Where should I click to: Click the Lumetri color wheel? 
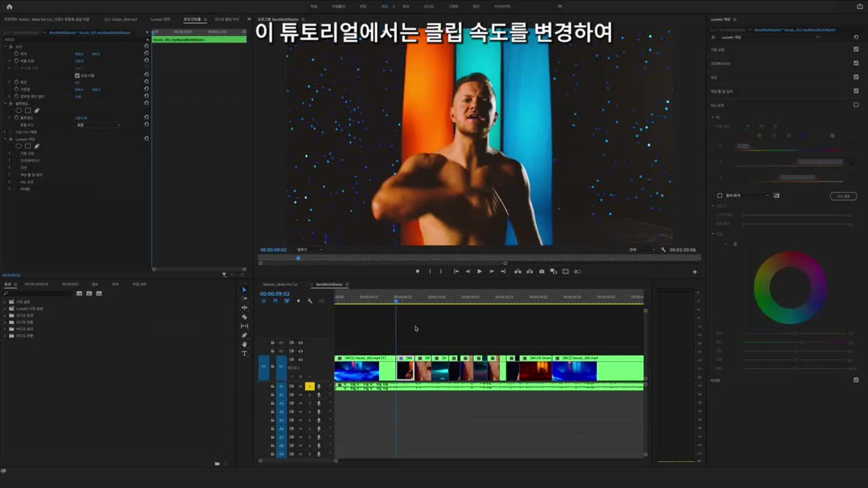click(x=790, y=288)
